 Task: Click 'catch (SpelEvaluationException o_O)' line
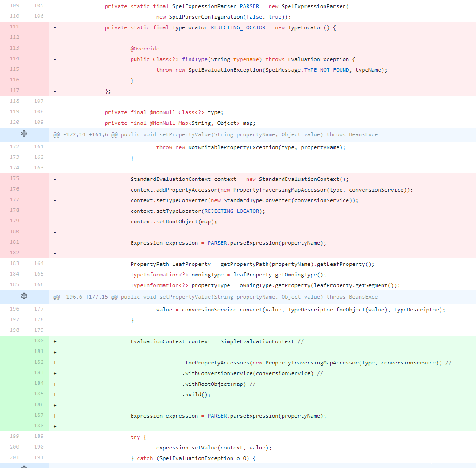pyautogui.click(x=193, y=458)
